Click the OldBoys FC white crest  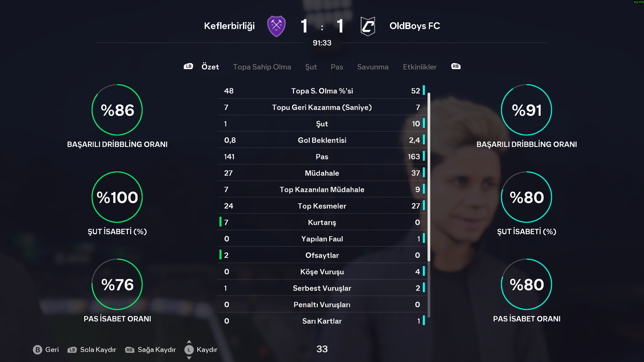point(367,26)
